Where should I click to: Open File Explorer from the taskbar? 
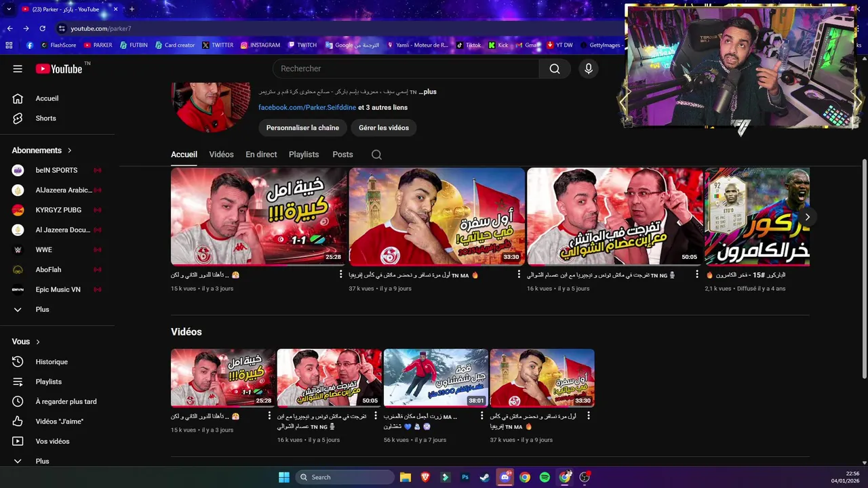(x=406, y=477)
